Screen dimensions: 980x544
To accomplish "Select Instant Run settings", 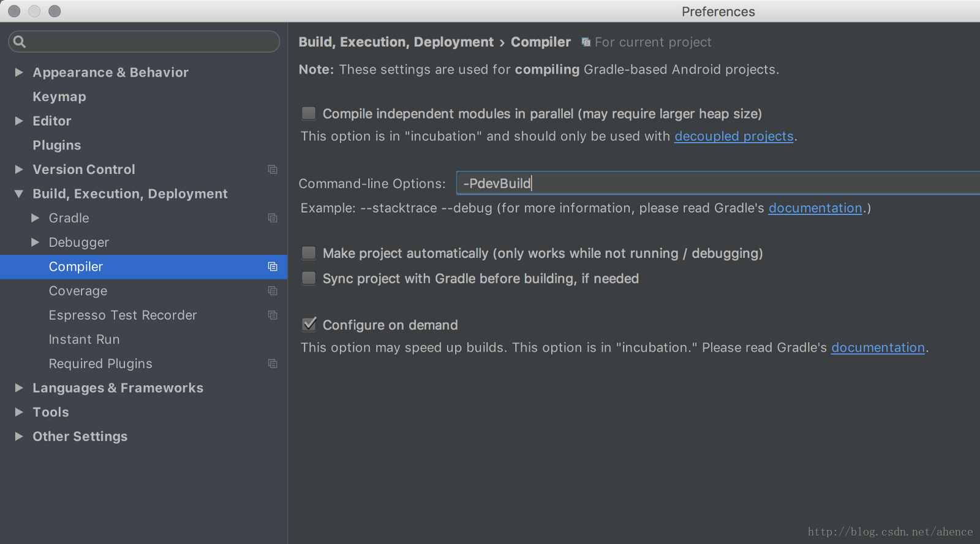I will [x=84, y=339].
